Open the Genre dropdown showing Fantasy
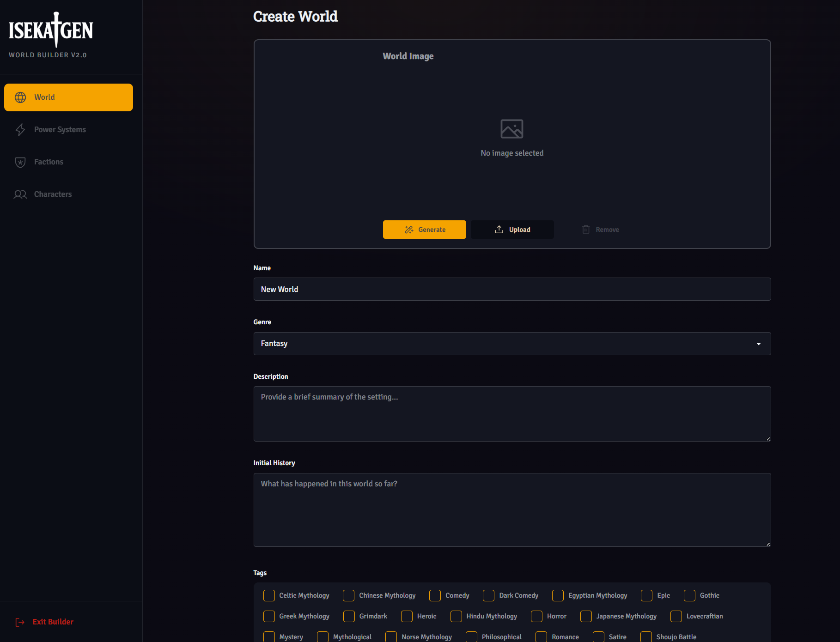The height and width of the screenshot is (642, 840). pyautogui.click(x=512, y=344)
